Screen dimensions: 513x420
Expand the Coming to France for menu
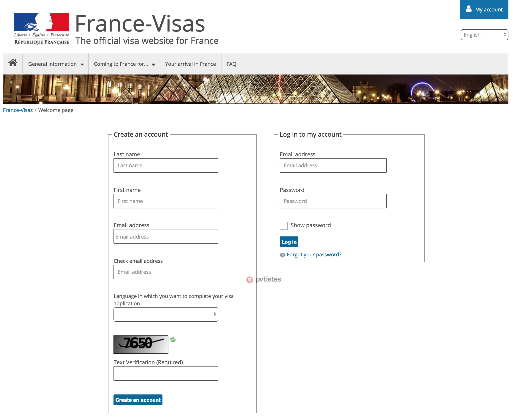pos(124,64)
